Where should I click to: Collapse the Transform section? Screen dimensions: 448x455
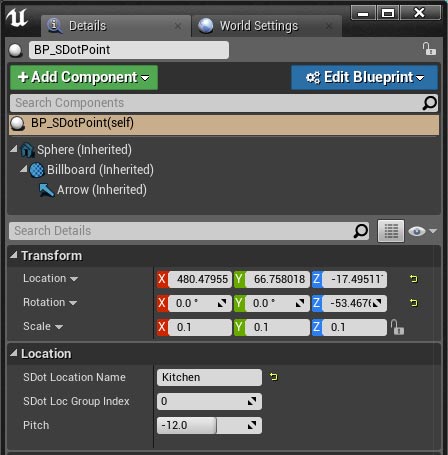click(x=14, y=255)
